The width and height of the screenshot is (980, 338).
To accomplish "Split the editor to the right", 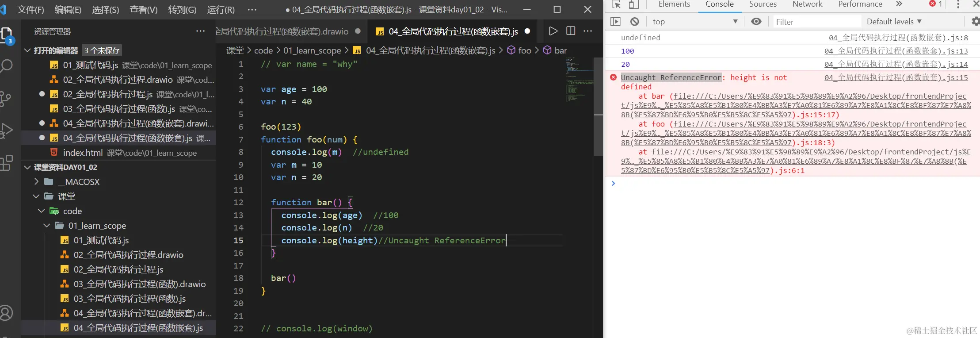I will coord(571,31).
